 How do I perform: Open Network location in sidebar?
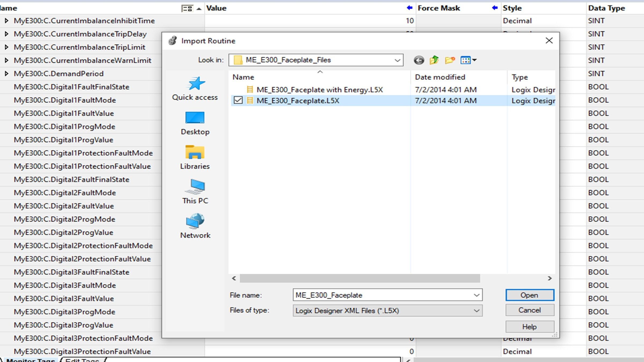click(x=195, y=226)
